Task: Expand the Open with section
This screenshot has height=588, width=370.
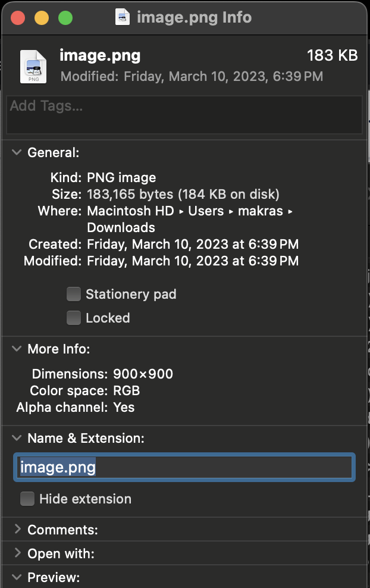Action: [x=17, y=553]
